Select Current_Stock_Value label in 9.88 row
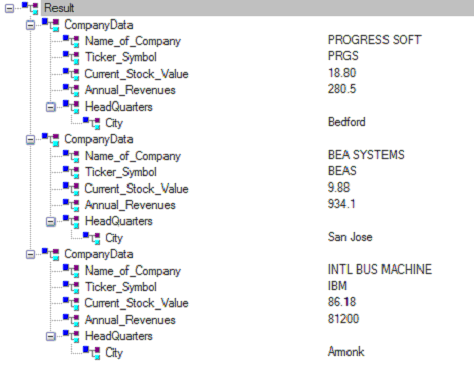The width and height of the screenshot is (474, 371). pyautogui.click(x=136, y=189)
